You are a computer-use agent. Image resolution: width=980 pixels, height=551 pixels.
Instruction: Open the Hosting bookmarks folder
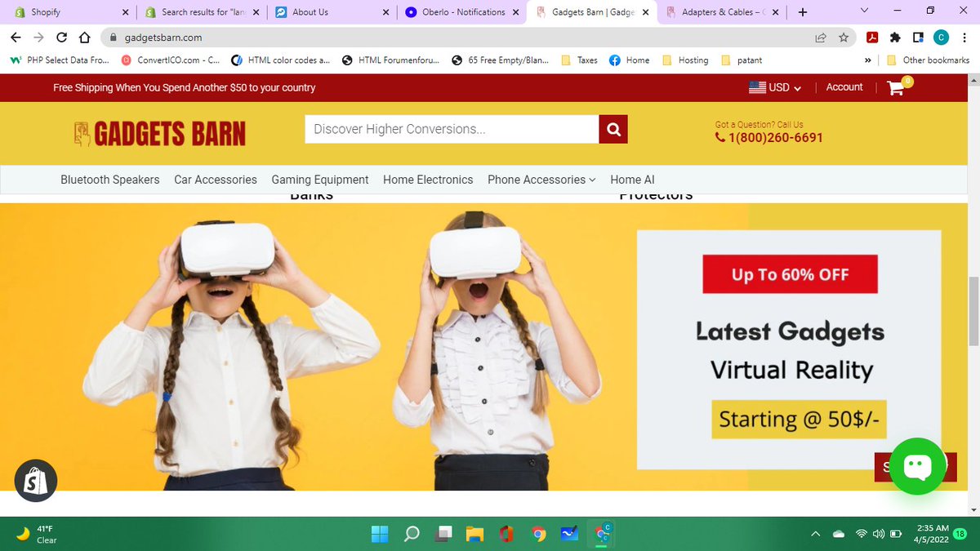[x=685, y=60]
